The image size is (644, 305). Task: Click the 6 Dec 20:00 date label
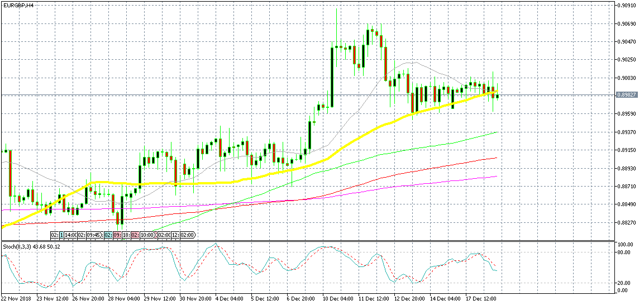[x=300, y=299]
